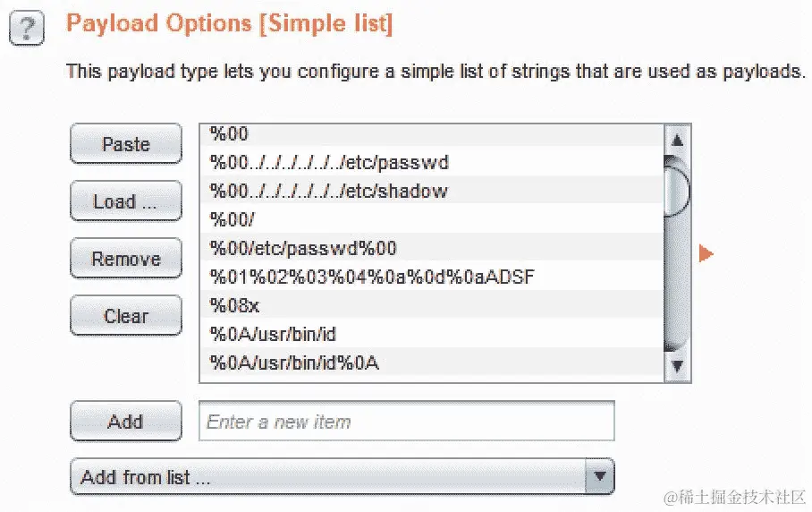Click the Load ... button
Image resolution: width=812 pixels, height=512 pixels.
125,201
